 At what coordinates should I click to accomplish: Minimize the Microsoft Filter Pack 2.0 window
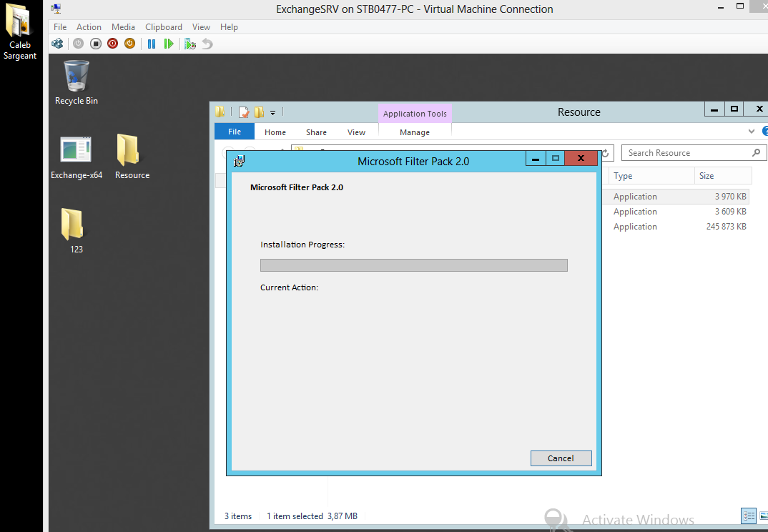pos(536,158)
